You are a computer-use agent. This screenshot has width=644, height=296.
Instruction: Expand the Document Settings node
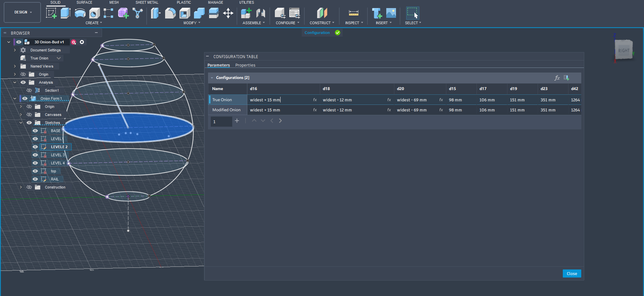[x=15, y=50]
